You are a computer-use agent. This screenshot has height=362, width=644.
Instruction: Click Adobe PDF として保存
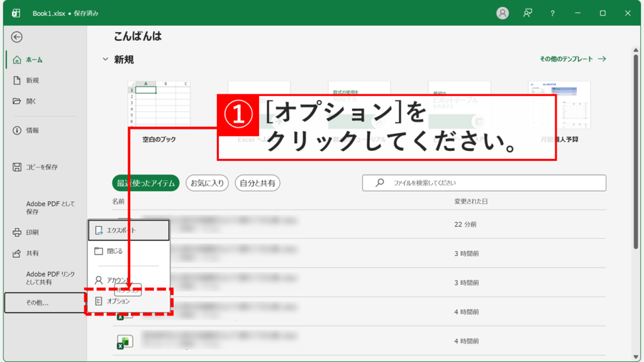coord(50,207)
